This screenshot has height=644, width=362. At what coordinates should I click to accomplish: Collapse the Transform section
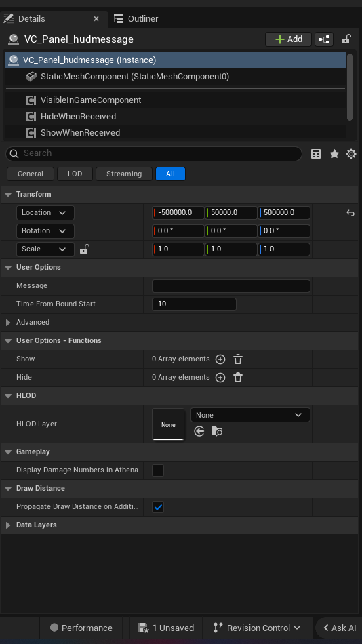(8, 195)
